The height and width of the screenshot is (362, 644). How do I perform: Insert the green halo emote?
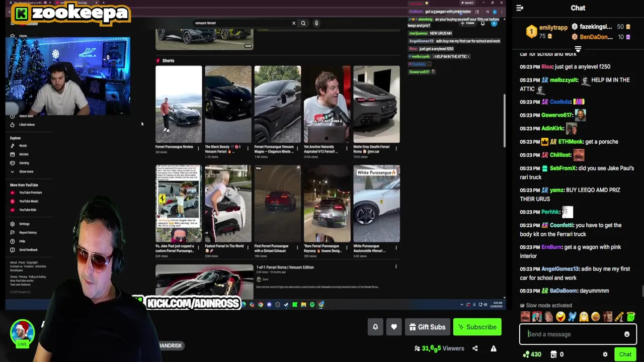(631, 317)
